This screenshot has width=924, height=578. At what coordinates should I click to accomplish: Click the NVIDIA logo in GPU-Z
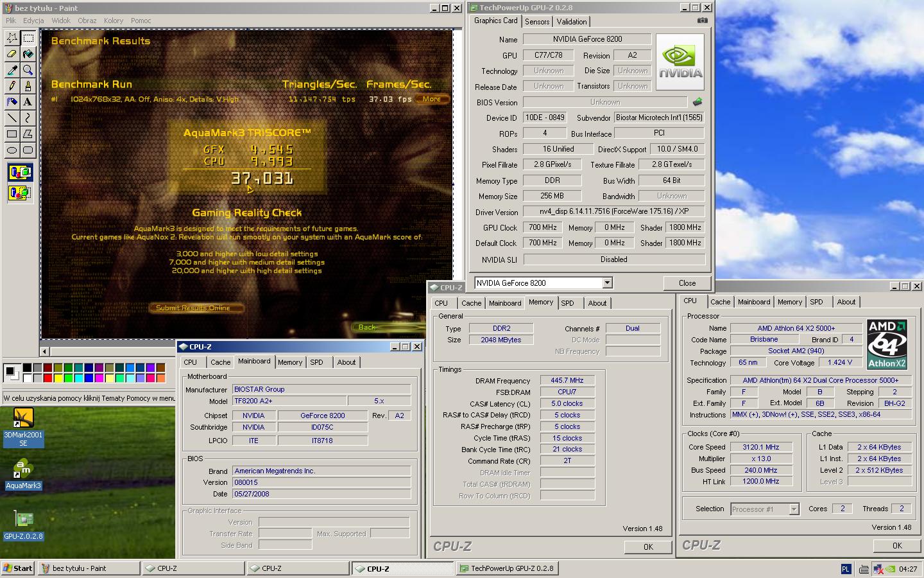[680, 61]
